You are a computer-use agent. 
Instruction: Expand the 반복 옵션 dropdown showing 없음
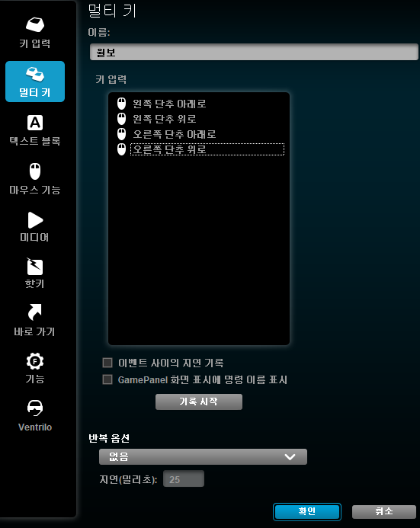(203, 456)
